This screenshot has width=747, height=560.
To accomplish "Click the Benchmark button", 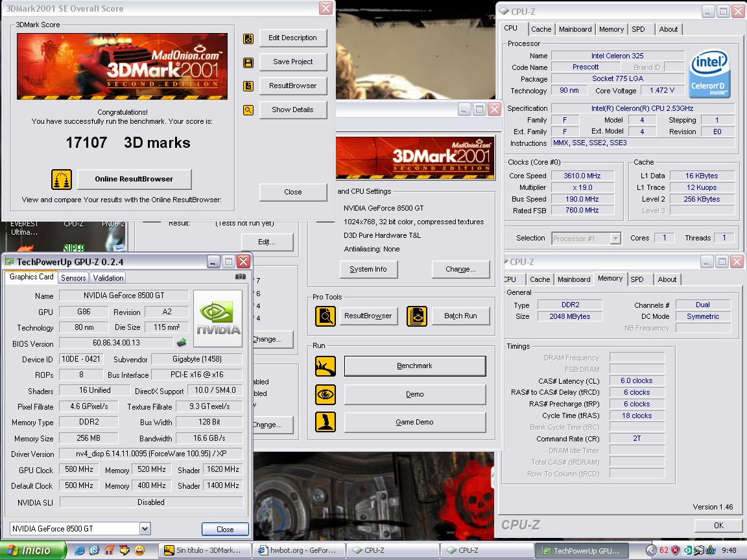I will tap(415, 366).
